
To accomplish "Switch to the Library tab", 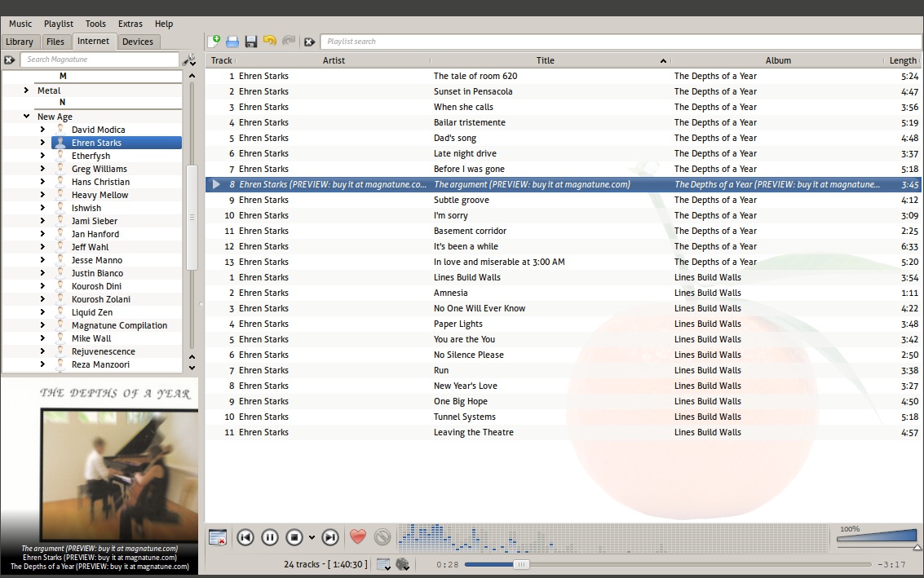I will coord(20,42).
